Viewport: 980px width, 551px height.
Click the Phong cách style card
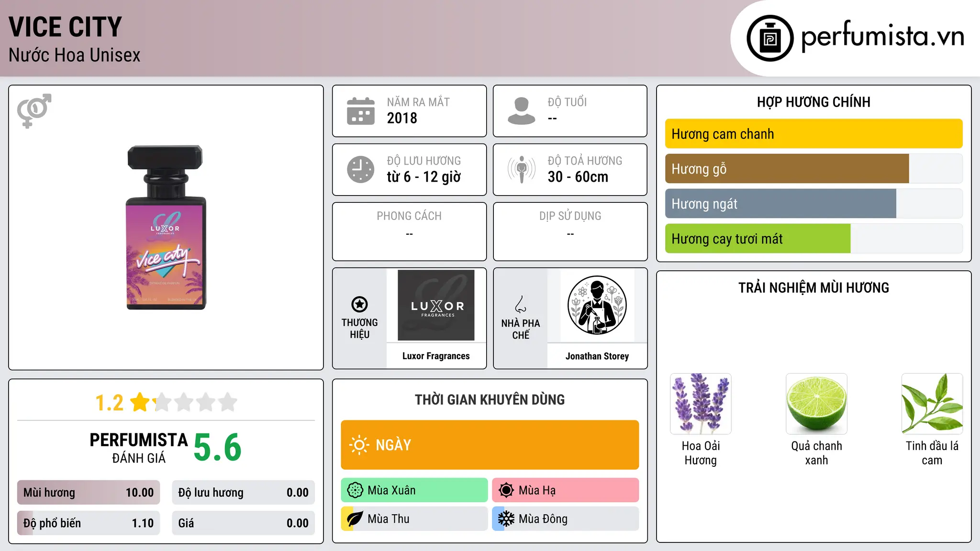click(x=409, y=231)
